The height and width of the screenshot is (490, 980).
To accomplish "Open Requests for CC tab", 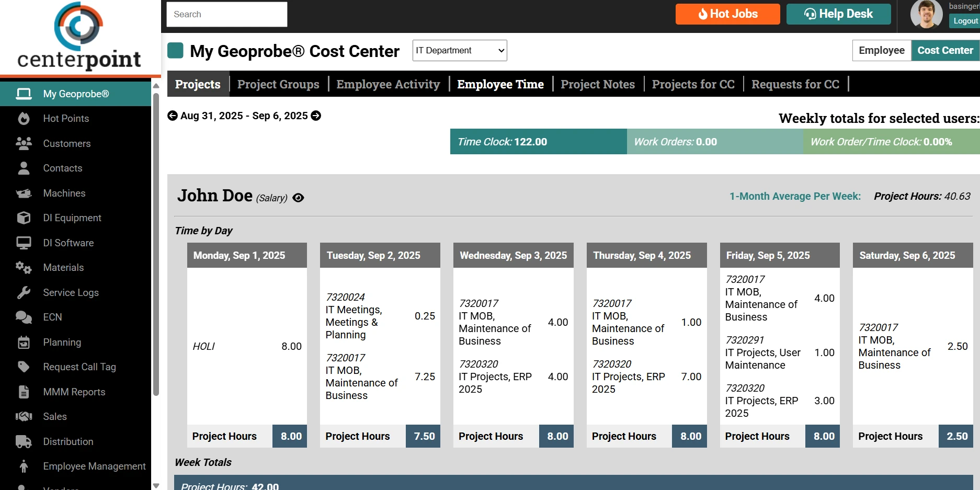I will (x=795, y=84).
